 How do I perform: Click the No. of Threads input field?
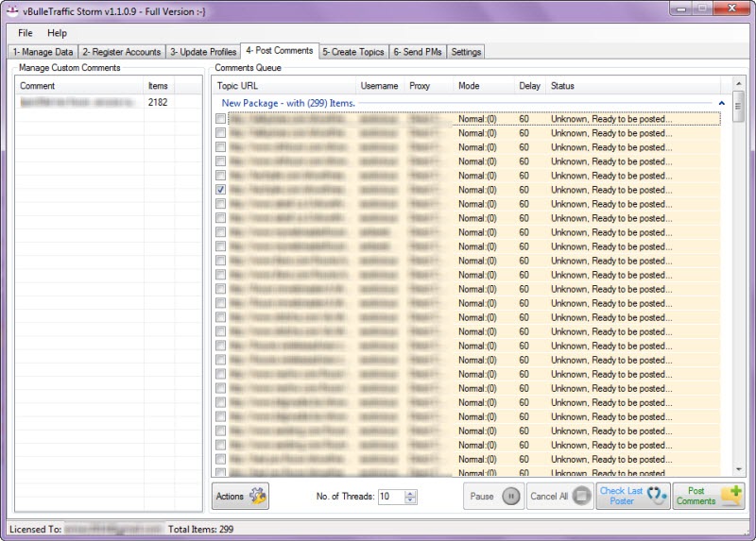coord(390,497)
